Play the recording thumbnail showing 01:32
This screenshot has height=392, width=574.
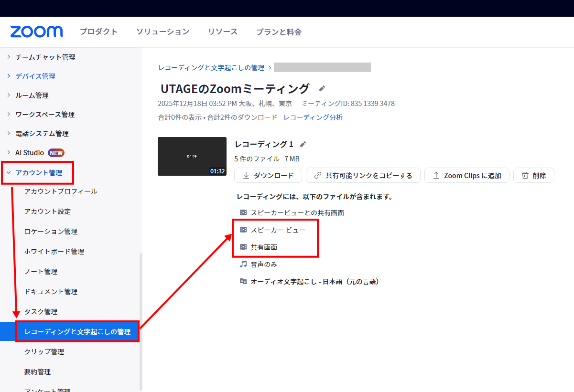click(192, 156)
